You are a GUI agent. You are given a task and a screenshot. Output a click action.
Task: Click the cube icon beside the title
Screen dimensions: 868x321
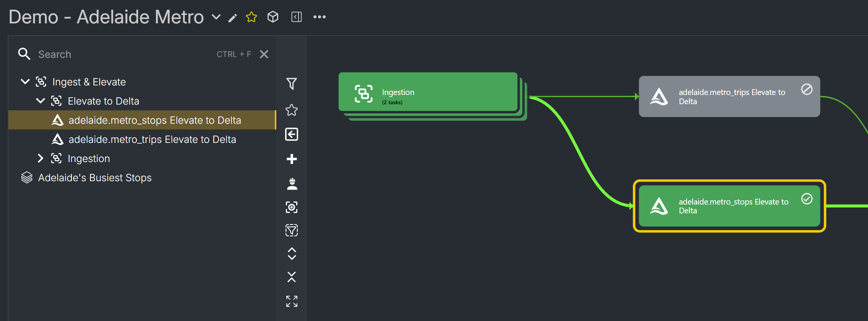click(x=273, y=17)
